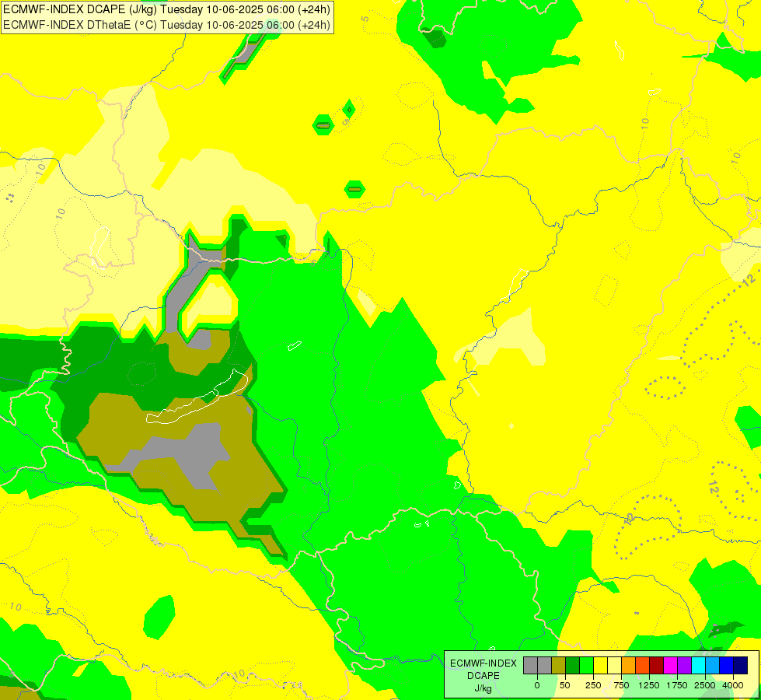
Task: Click the DCAPE (J/kg) title line
Action: click(167, 9)
